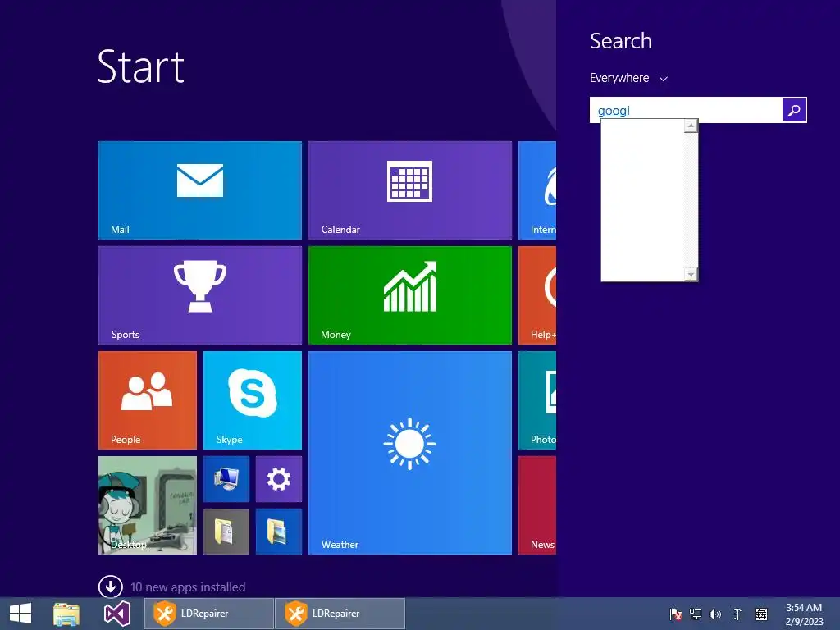This screenshot has height=630, width=840.
Task: Expand the Everywhere search scope dropdown
Action: pyautogui.click(x=628, y=78)
